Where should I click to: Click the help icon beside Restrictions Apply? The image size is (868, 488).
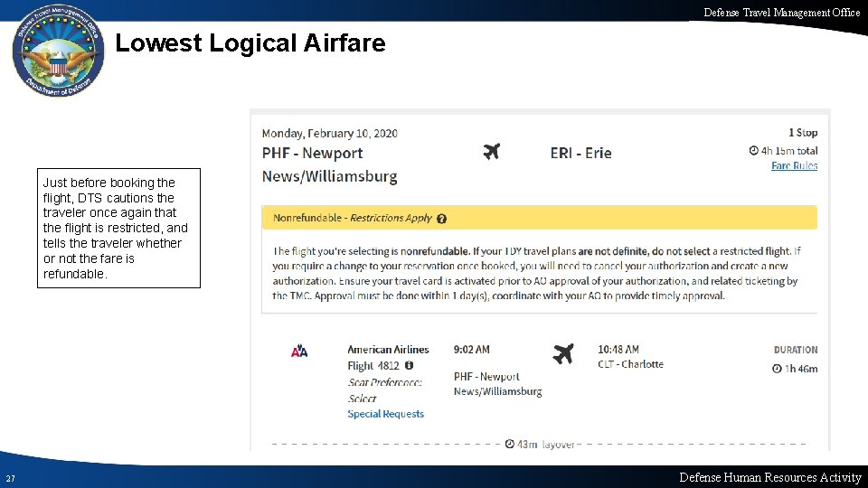[x=441, y=218]
